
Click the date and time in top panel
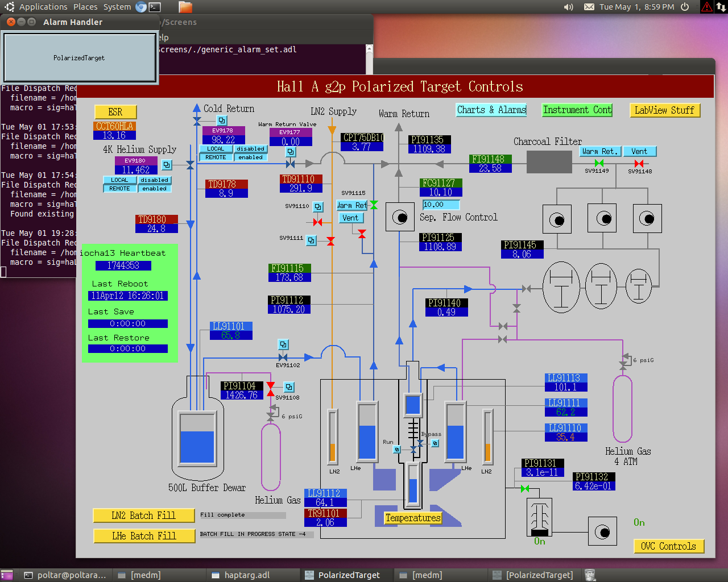point(636,7)
